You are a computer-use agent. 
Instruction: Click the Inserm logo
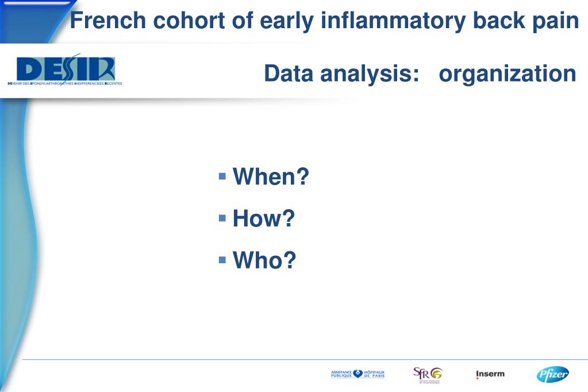(490, 374)
